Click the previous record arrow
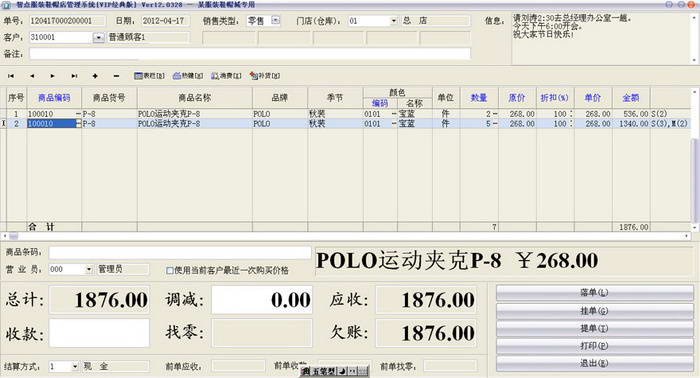The height and width of the screenshot is (378, 700). tap(32, 76)
